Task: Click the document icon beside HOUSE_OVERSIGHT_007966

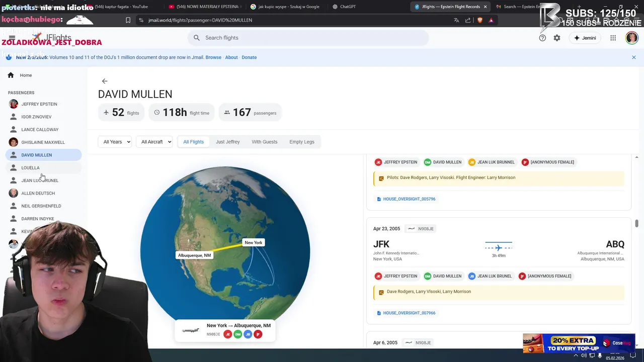Action: coord(379,313)
